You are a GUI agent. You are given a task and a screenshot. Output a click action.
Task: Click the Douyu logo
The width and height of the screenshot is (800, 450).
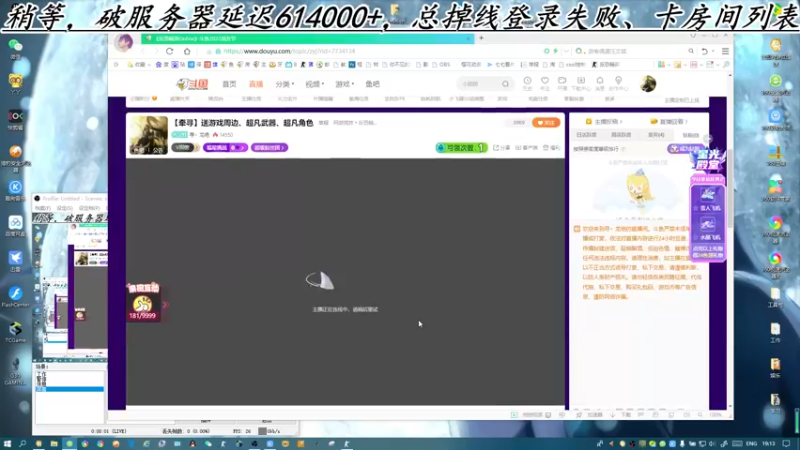coord(193,84)
